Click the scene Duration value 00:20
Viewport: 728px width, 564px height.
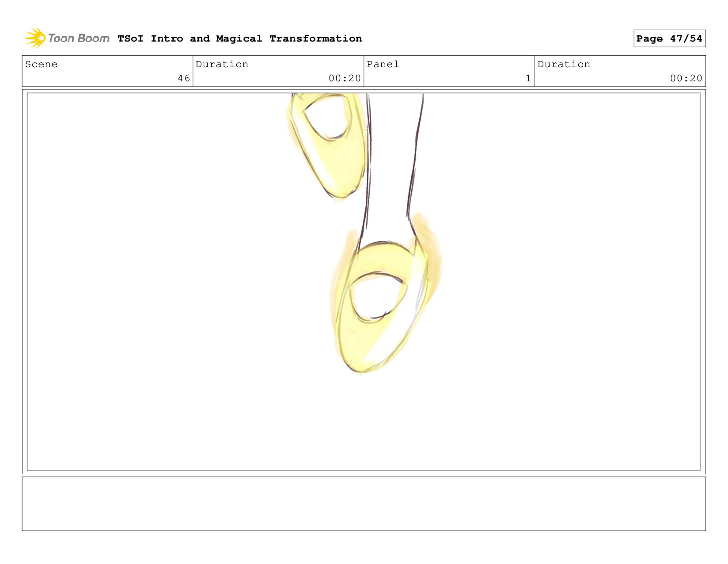tap(345, 78)
